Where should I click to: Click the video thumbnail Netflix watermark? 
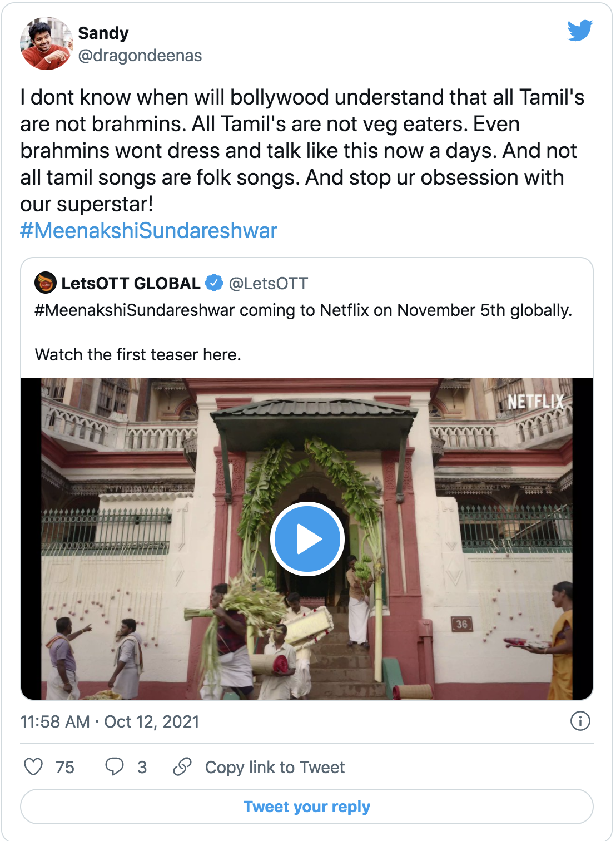pyautogui.click(x=535, y=402)
